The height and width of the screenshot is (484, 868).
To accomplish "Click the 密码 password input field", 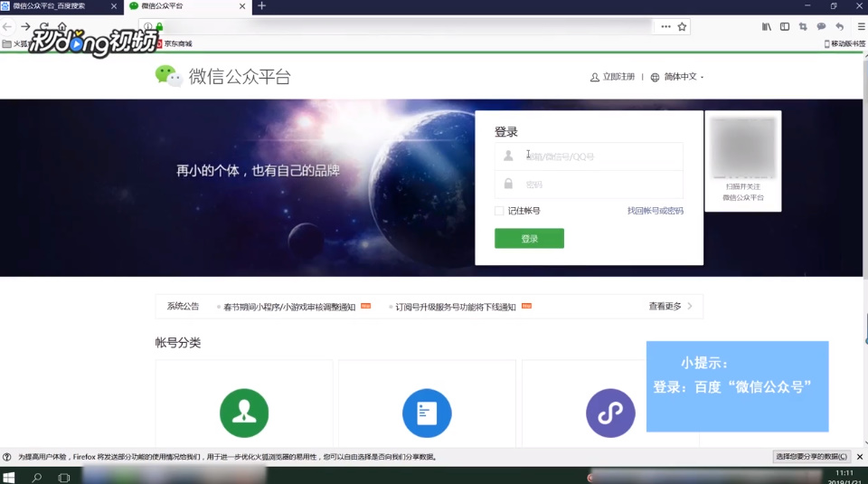I will [589, 184].
